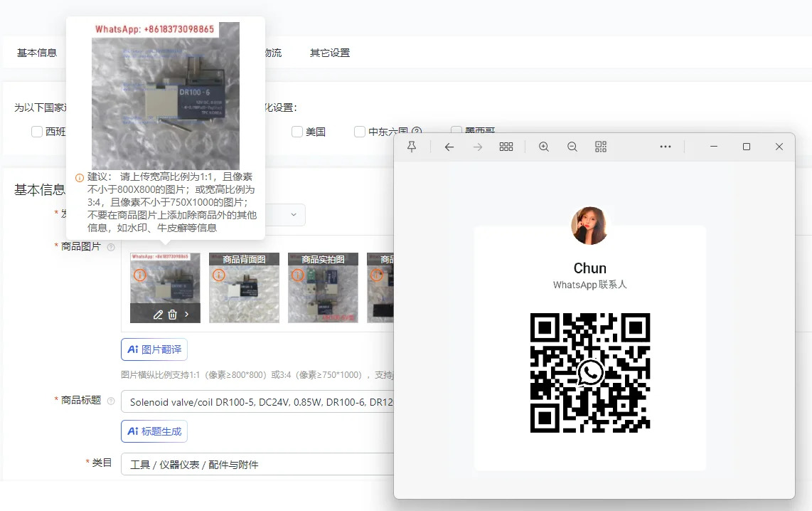Move first product image right

click(186, 314)
